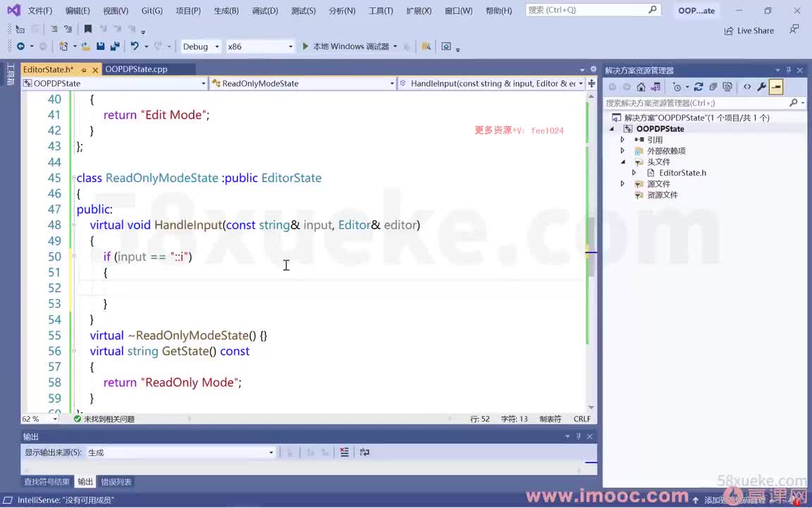Click the Collapse All icon in Solution Explorer
Image resolution: width=812 pixels, height=508 pixels.
click(713, 87)
